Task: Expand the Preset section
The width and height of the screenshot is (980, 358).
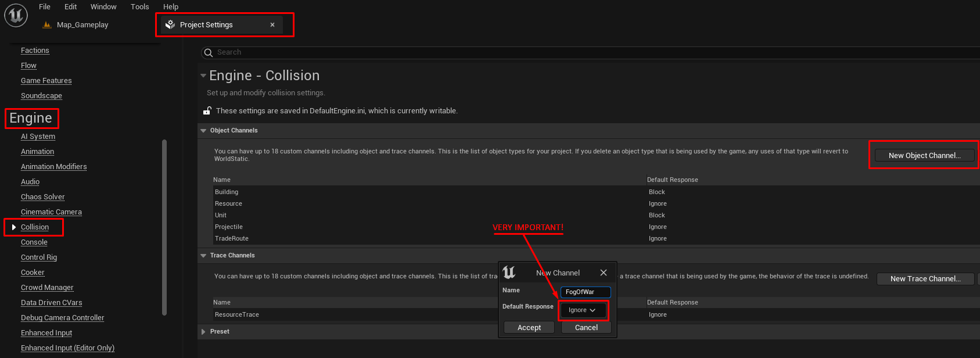Action: click(x=203, y=332)
